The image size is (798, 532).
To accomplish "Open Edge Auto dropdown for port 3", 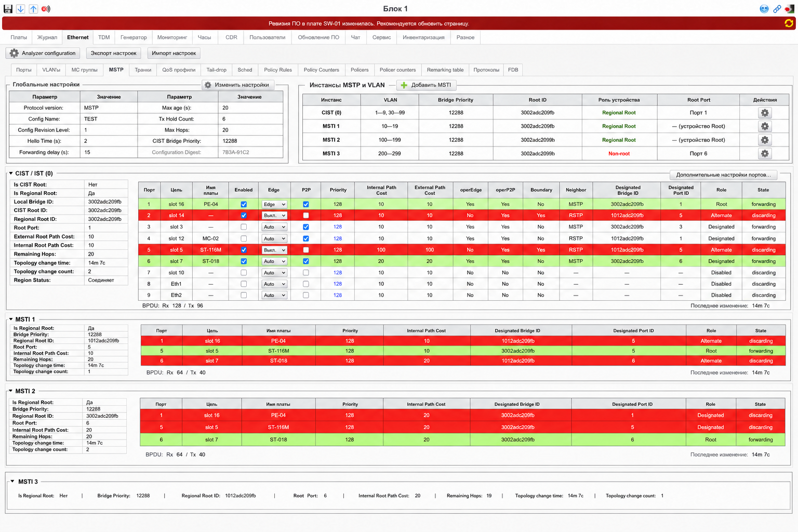I will [x=274, y=227].
